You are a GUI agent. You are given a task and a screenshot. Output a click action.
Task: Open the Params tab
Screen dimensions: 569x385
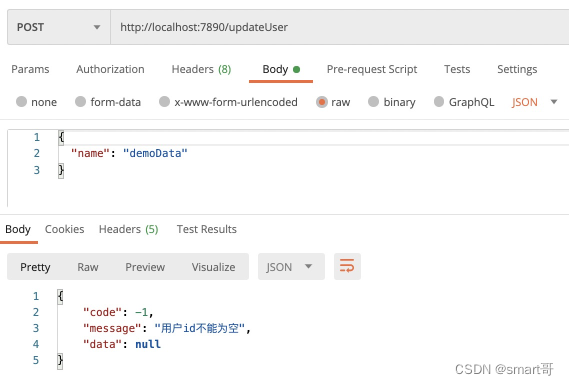(x=30, y=69)
